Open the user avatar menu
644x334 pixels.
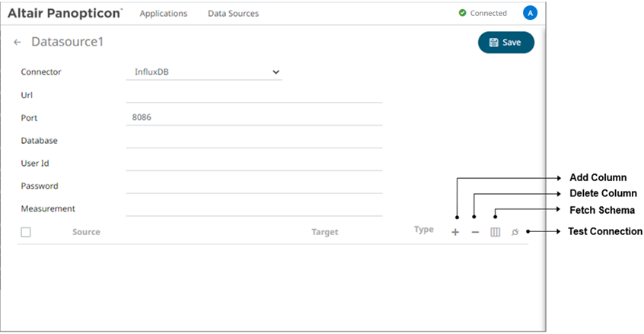(x=531, y=13)
